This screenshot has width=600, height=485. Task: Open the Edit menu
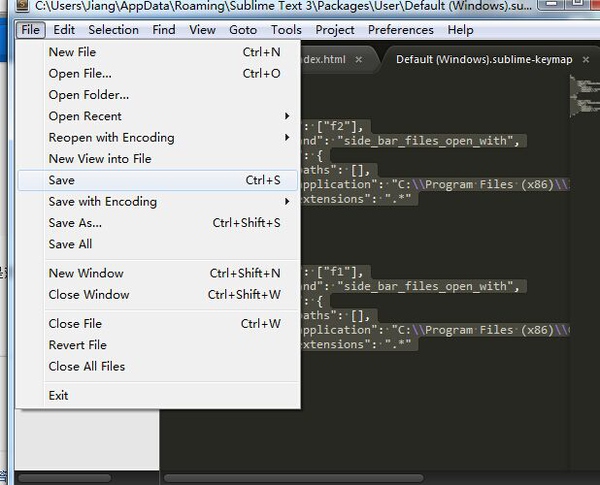pos(64,30)
